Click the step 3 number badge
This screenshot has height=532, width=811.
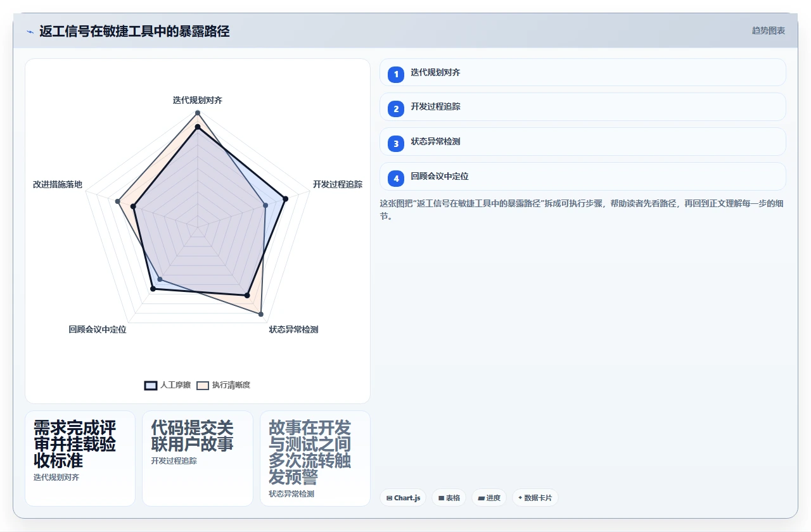coord(396,143)
